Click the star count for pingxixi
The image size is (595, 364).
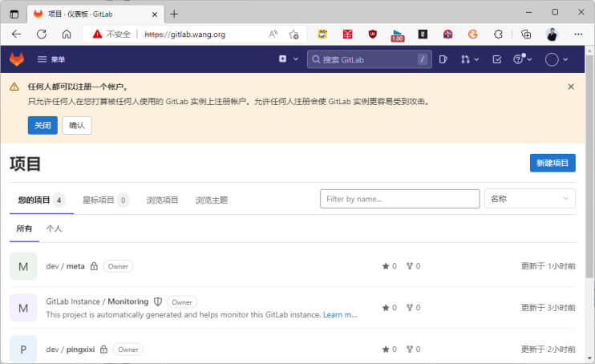point(390,350)
